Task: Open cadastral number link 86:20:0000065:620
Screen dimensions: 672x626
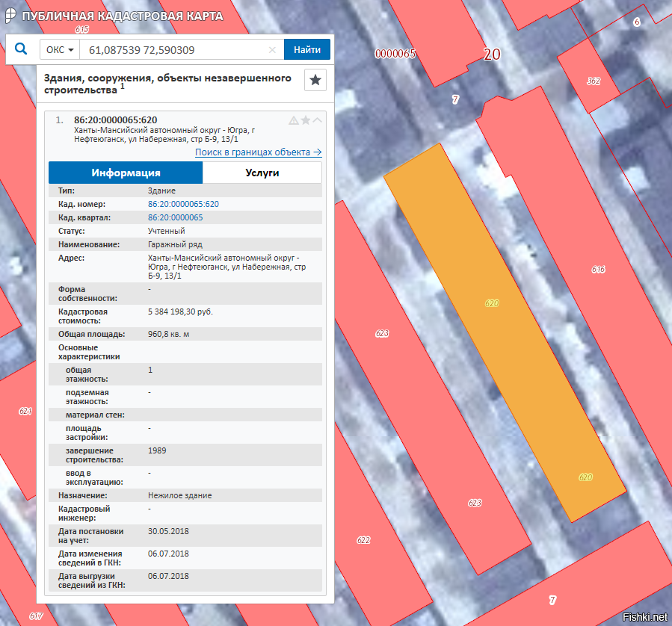Action: coord(183,204)
